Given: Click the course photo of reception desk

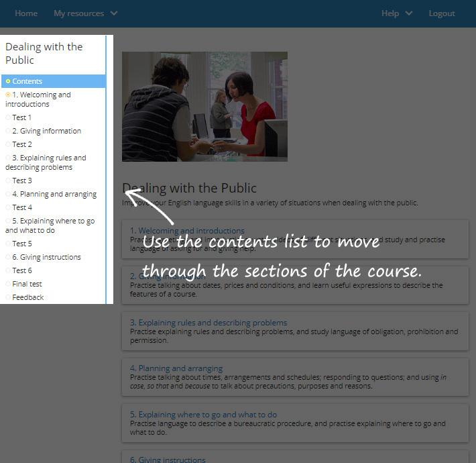Looking at the screenshot, I should (204, 107).
